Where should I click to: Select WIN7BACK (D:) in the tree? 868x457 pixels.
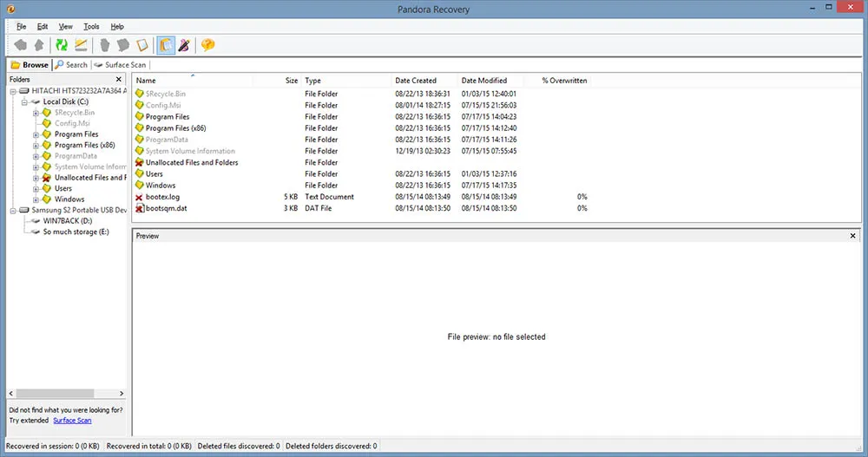pyautogui.click(x=68, y=221)
